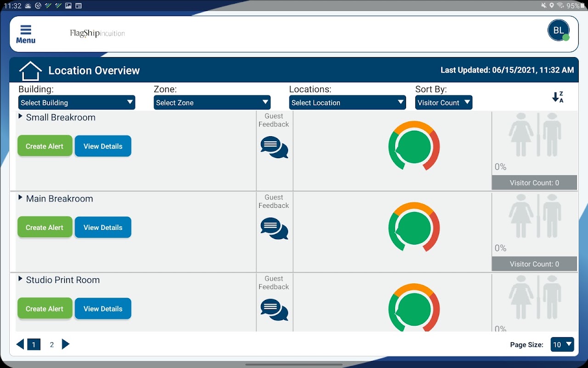The width and height of the screenshot is (588, 368).
Task: Open the BL user profile avatar
Action: 559,30
